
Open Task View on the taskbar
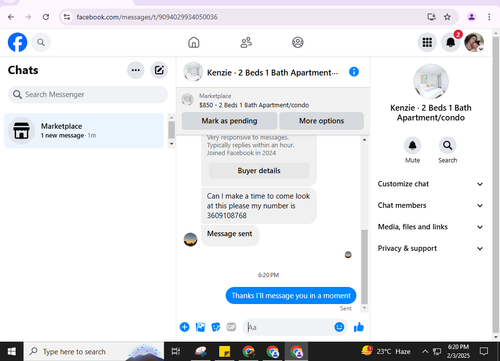click(176, 351)
